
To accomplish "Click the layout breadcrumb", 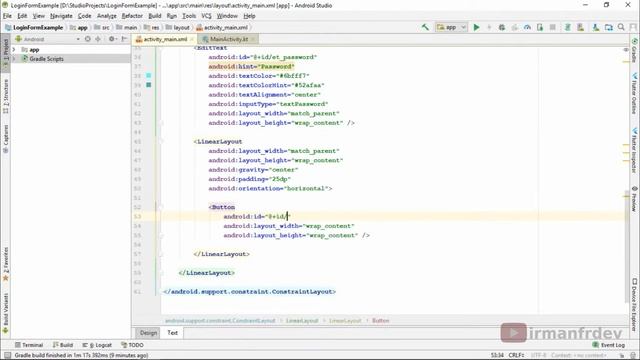I will pos(178,27).
